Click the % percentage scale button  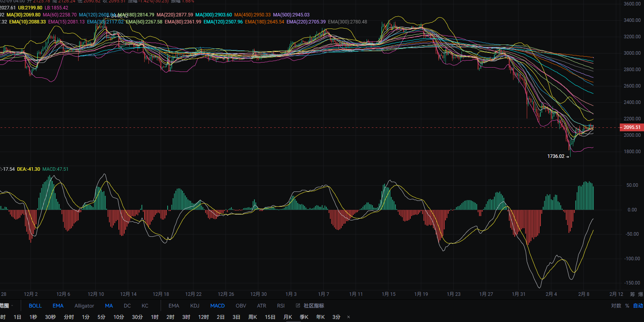point(627,306)
